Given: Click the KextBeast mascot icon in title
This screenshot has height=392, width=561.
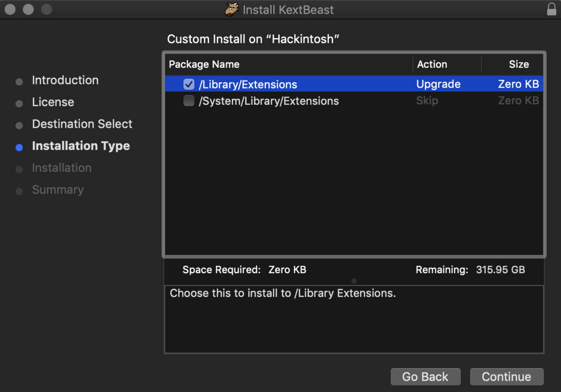Looking at the screenshot, I should (231, 9).
